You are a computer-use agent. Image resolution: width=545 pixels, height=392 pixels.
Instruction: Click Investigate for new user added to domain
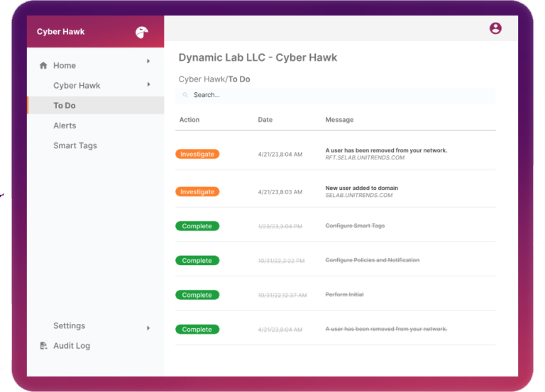coord(197,191)
